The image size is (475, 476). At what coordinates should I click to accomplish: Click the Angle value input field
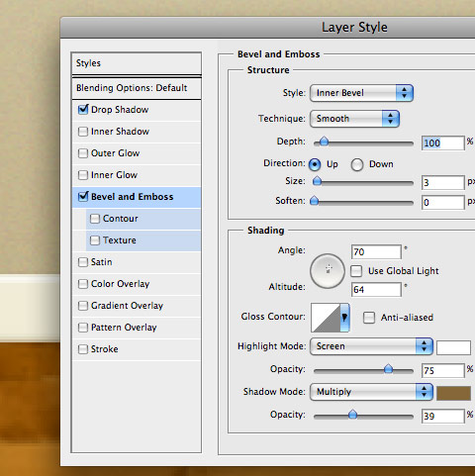coord(376,252)
